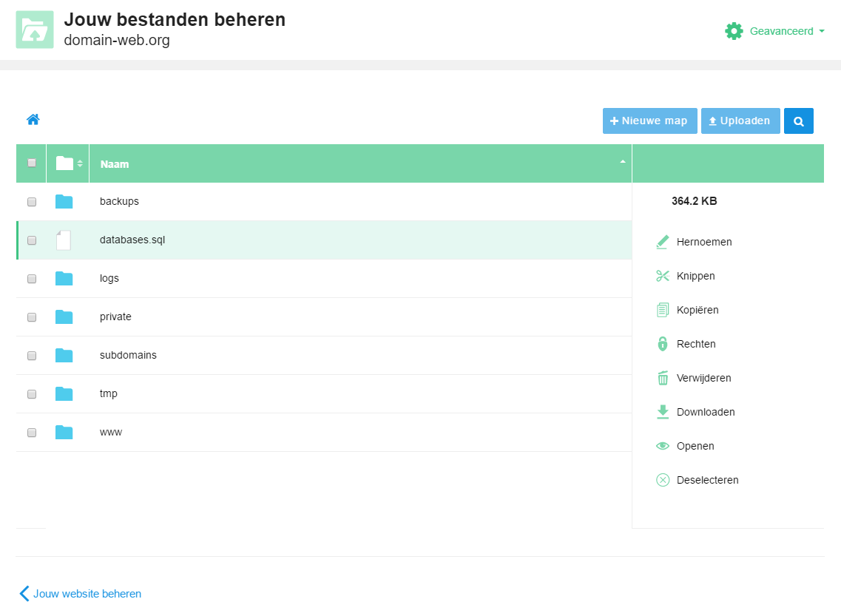Choose Verwijderen in the actions panel
The image size is (841, 616).
tap(703, 378)
